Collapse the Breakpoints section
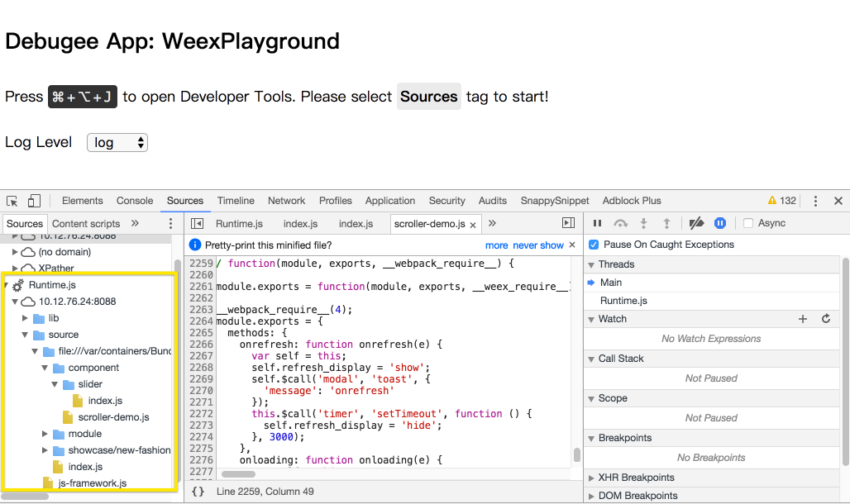The image size is (850, 504). tap(591, 439)
